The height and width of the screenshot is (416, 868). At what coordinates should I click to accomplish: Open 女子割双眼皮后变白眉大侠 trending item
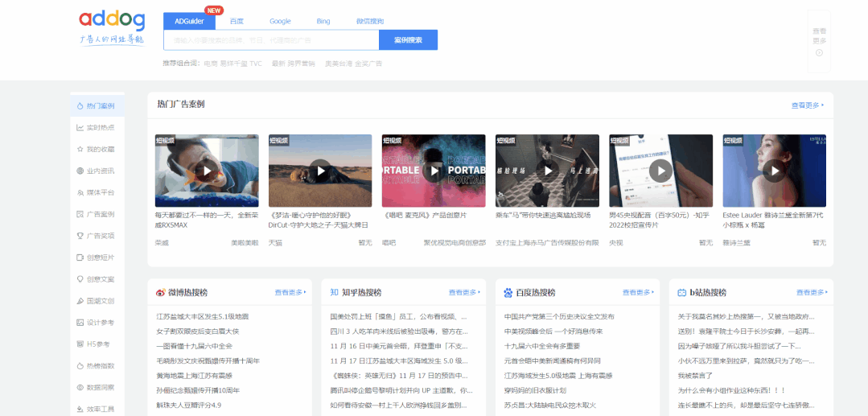(x=198, y=332)
